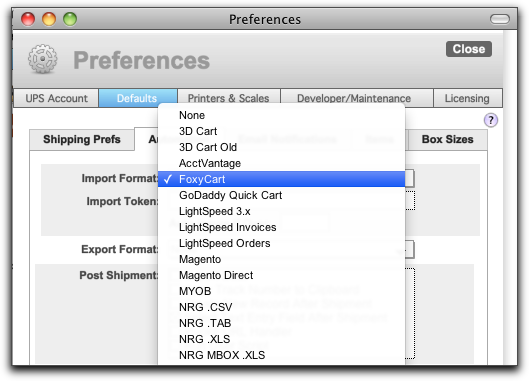Pick NRG .CSV format
Viewport: 529px width, 381px height.
click(x=281, y=307)
